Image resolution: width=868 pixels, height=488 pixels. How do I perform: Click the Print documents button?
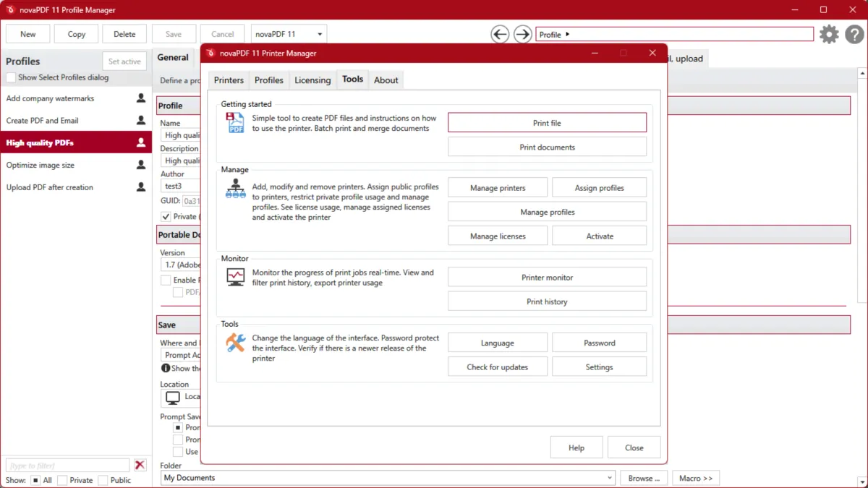[547, 147]
